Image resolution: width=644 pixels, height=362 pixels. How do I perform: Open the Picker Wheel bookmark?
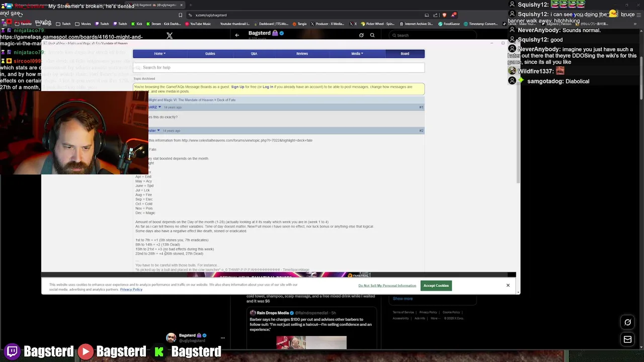378,24
